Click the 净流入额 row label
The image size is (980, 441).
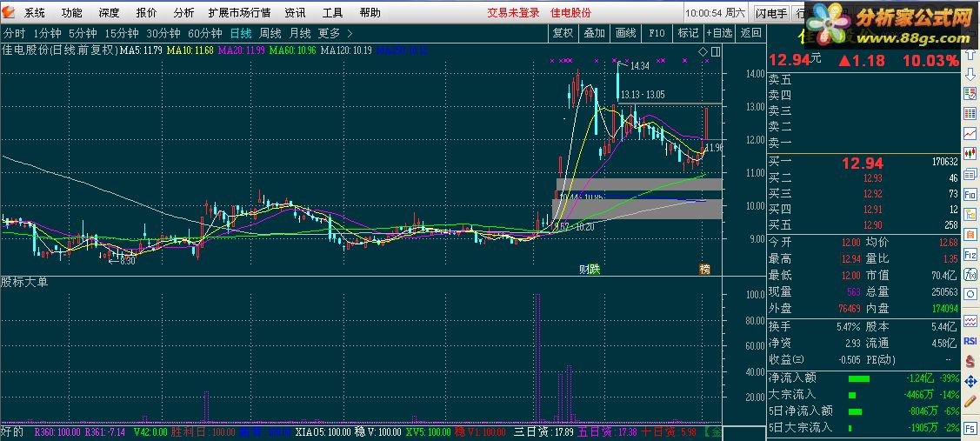792,378
